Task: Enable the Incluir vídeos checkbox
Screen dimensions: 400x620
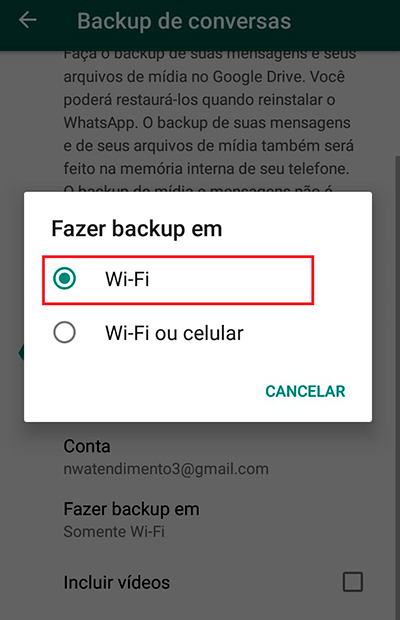Action: (353, 582)
